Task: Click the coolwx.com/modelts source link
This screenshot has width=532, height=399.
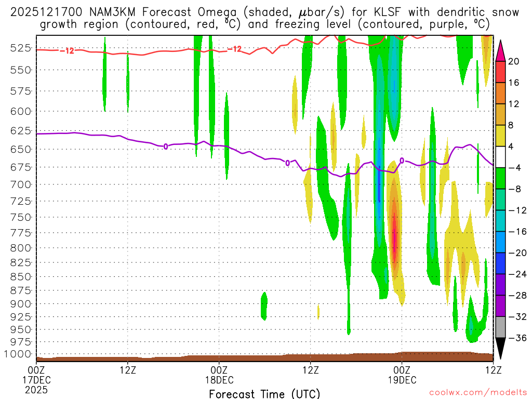Action: click(x=478, y=393)
